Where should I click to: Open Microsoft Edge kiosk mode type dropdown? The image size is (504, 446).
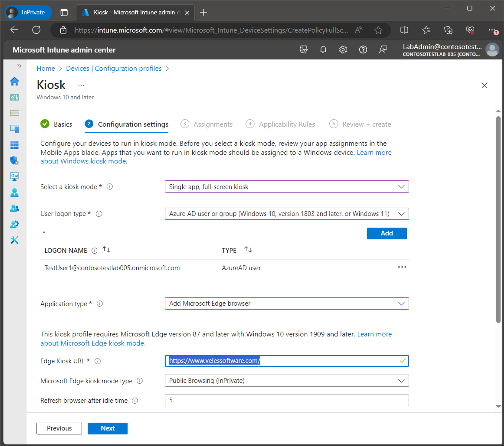[287, 381]
